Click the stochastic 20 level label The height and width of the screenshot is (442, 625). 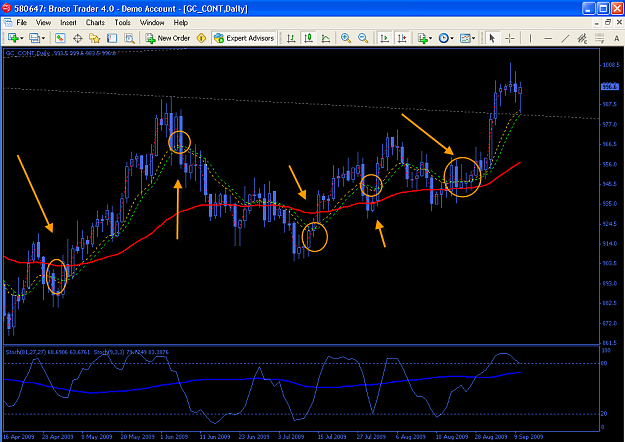604,414
